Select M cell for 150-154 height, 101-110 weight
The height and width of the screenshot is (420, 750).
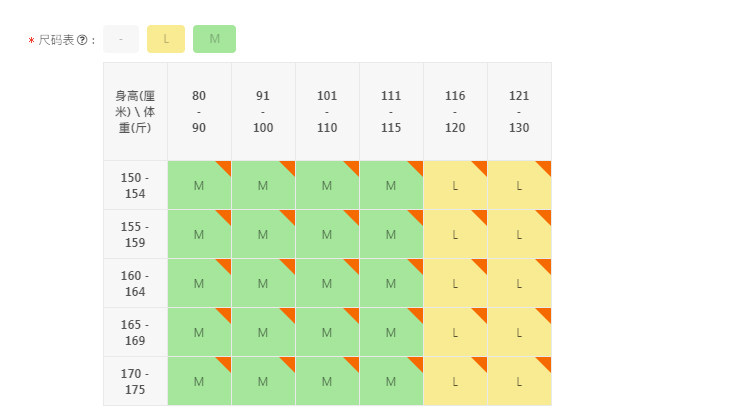click(327, 186)
